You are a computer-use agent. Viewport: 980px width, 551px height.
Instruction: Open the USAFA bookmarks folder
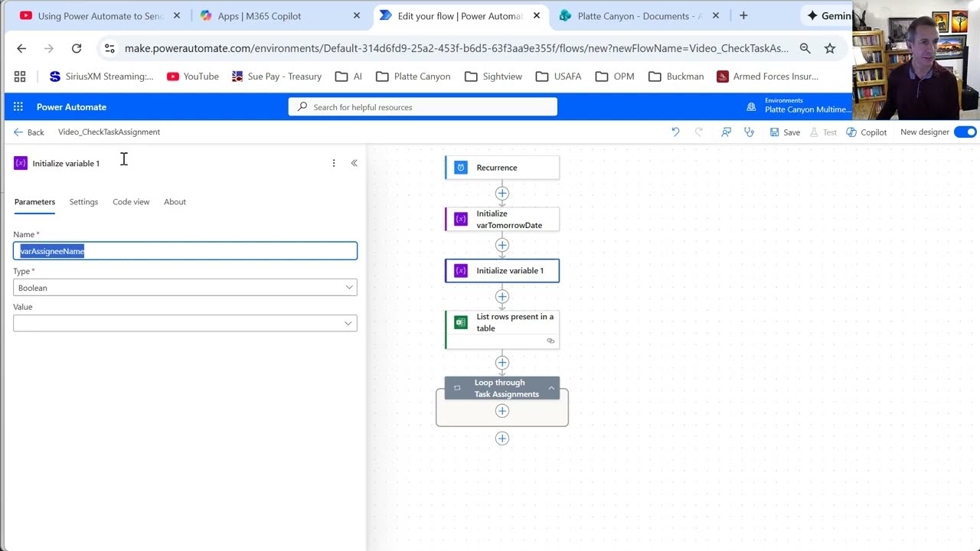point(559,77)
